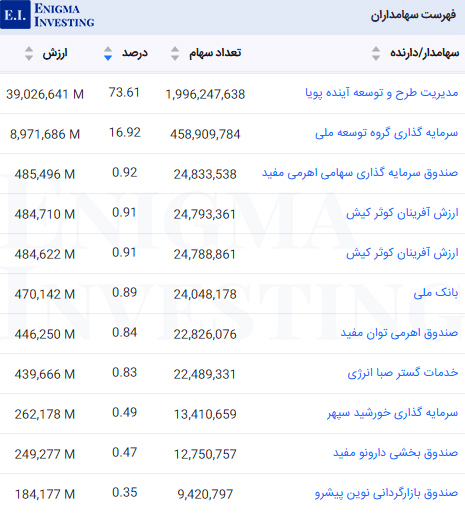465x516 pixels.
Task: Select value 8,971,686 M
Action: (x=45, y=134)
